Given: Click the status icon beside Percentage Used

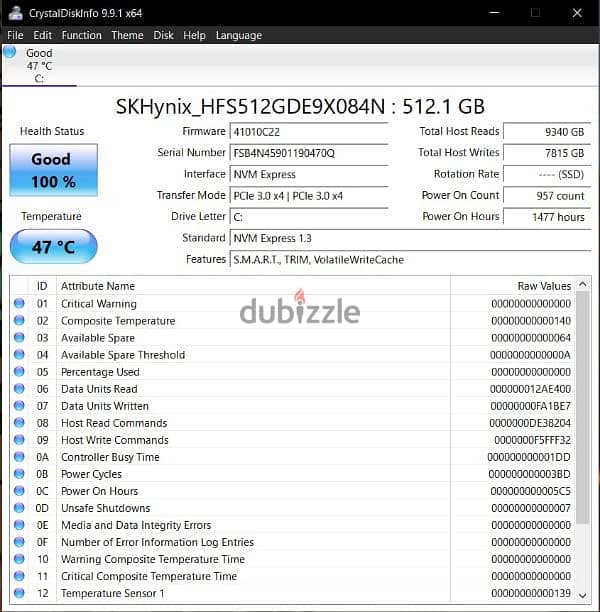Looking at the screenshot, I should [19, 372].
